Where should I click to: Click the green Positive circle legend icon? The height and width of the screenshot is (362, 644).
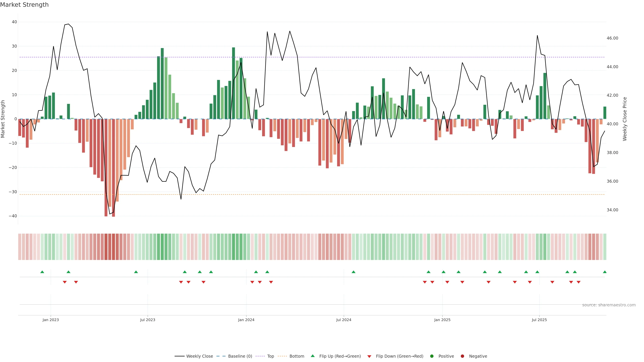tap(432, 356)
